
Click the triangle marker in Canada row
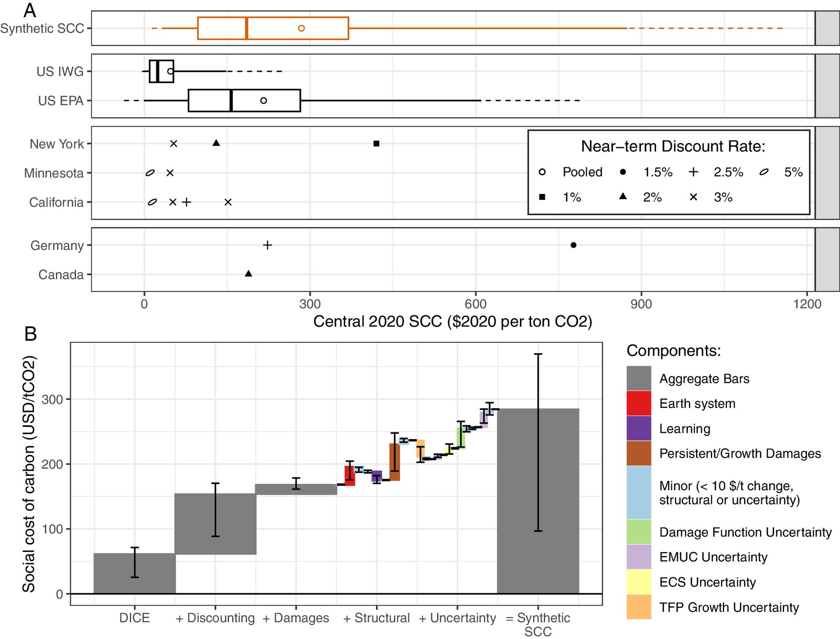pyautogui.click(x=248, y=274)
